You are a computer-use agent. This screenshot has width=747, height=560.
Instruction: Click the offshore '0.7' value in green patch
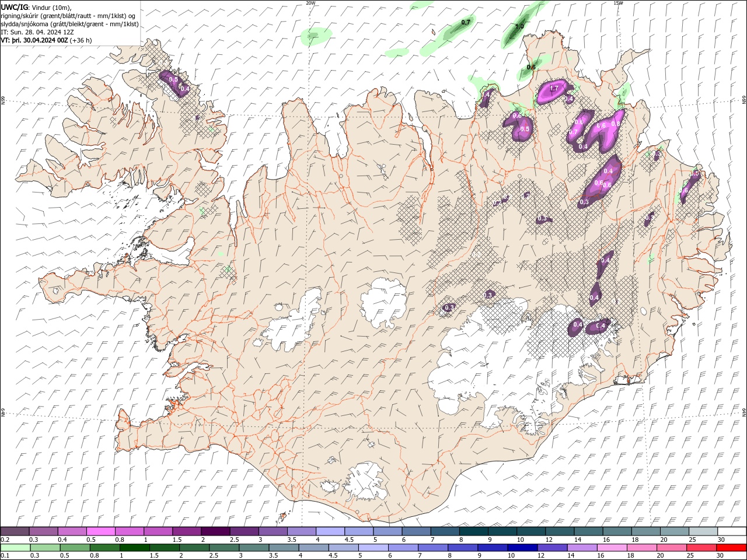pos(466,22)
